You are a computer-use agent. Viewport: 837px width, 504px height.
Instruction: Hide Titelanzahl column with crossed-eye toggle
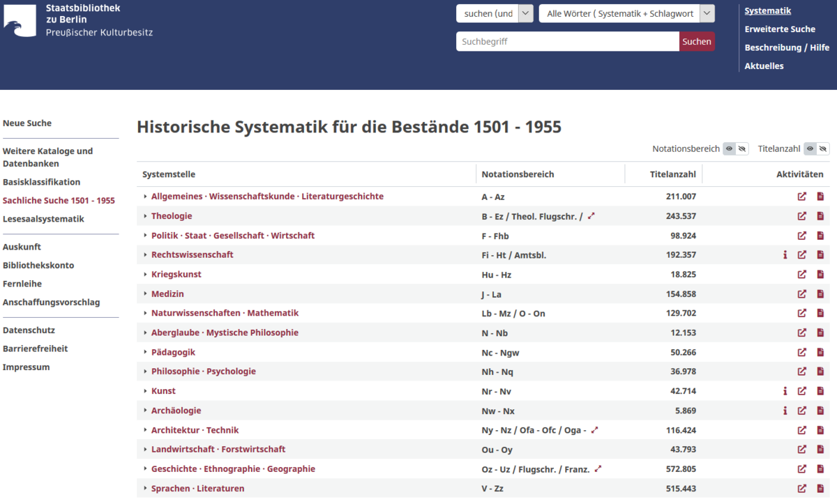point(823,148)
